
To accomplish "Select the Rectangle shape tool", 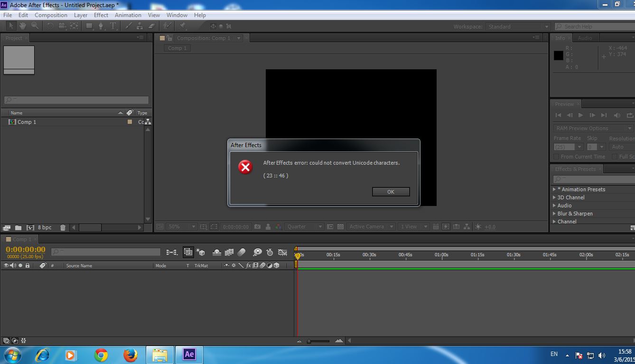I will coord(89,26).
